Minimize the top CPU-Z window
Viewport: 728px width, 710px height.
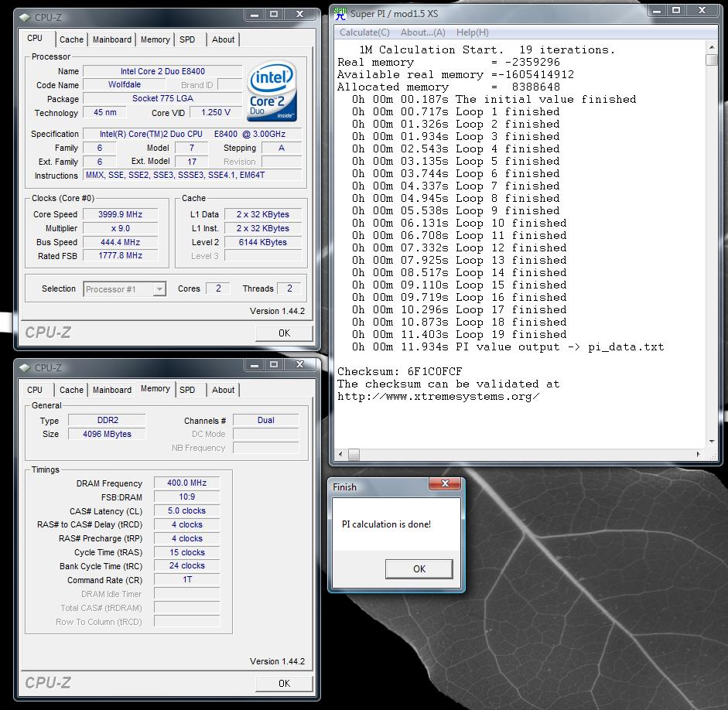(x=255, y=15)
